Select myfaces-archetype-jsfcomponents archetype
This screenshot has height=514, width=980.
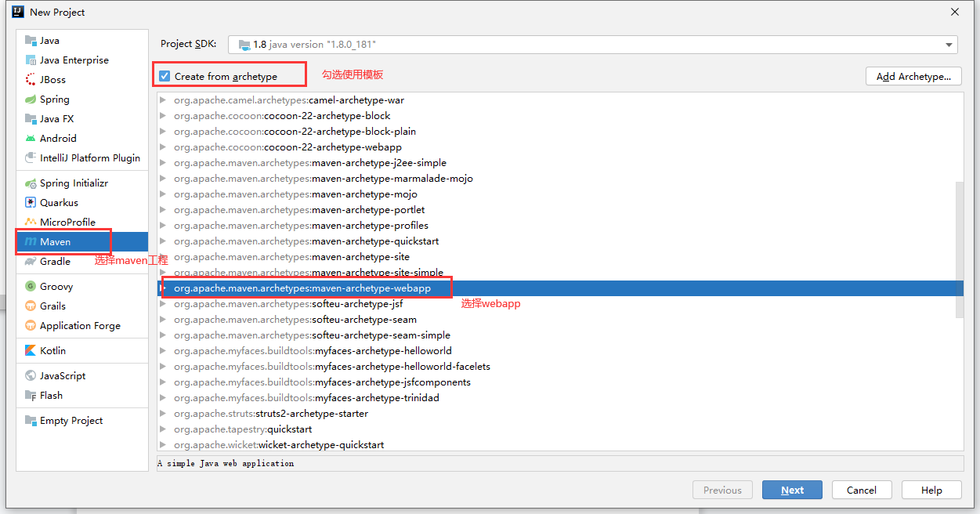[x=560, y=382]
